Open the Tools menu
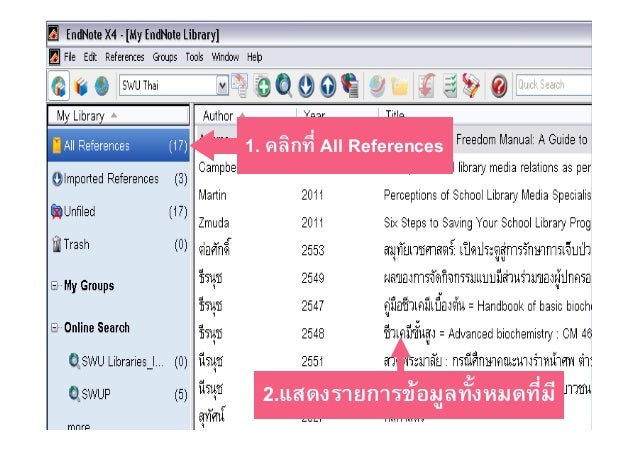This screenshot has height=452, width=638. coord(194,57)
